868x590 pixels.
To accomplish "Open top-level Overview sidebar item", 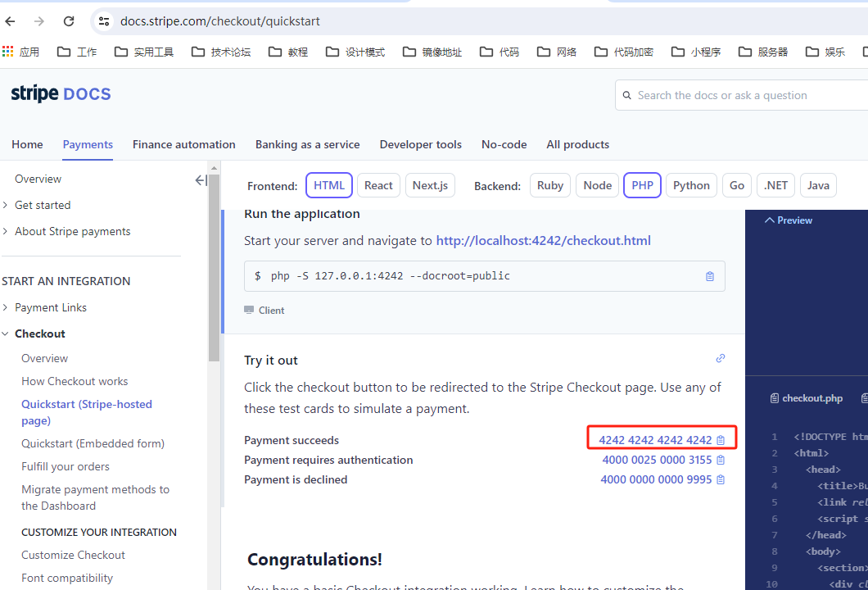I will [38, 179].
